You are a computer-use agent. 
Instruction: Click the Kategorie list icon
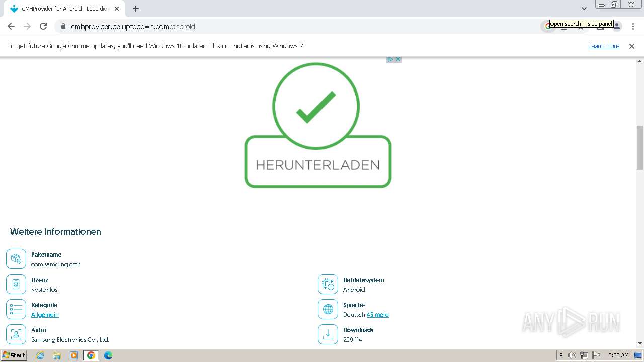16,310
